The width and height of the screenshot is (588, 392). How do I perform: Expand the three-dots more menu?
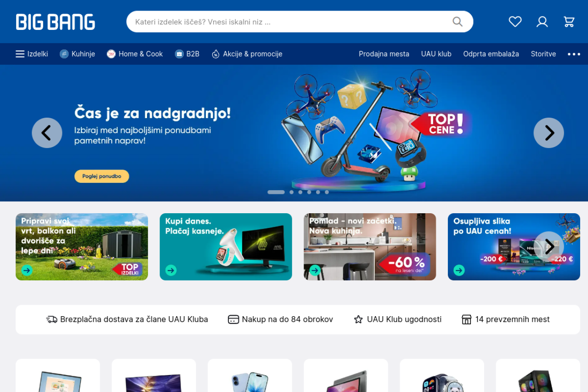point(574,54)
